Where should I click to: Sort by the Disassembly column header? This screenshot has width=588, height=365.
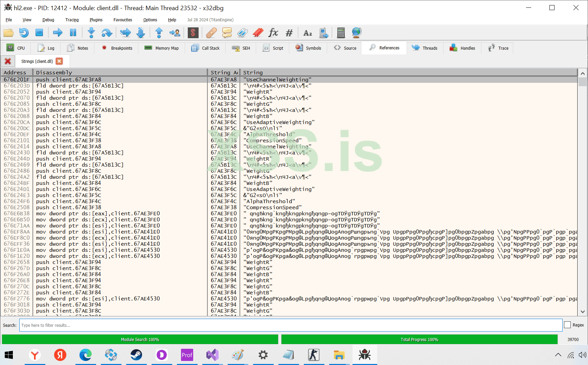tap(119, 72)
